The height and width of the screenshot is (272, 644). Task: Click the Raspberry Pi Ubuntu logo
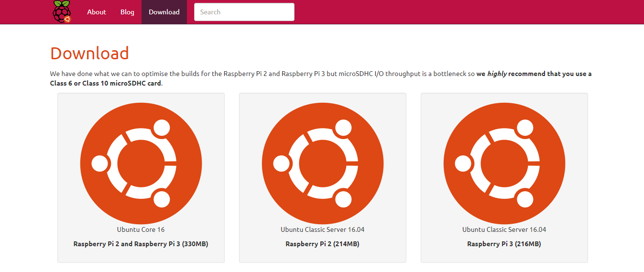(x=62, y=11)
